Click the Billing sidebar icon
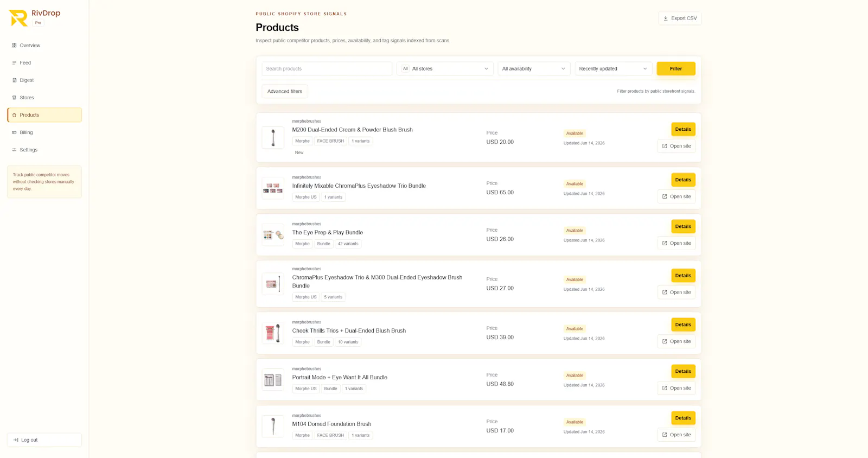868x458 pixels. [14, 132]
